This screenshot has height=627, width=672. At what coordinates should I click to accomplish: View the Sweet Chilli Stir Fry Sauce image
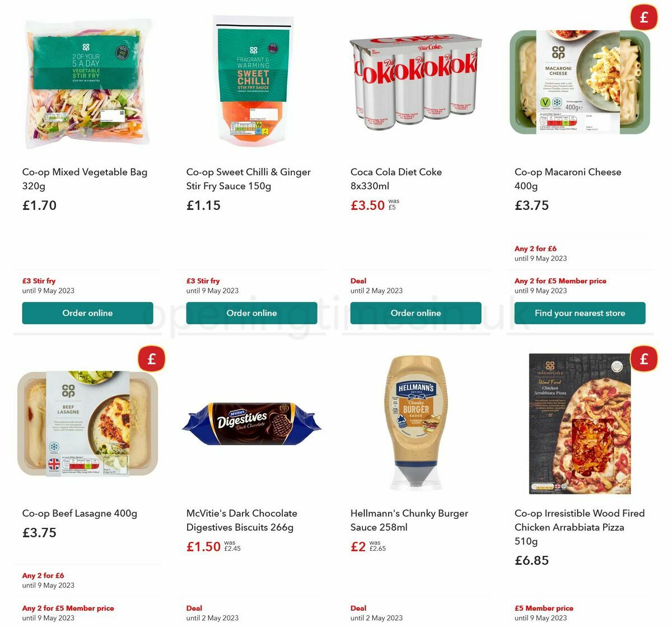[252, 81]
